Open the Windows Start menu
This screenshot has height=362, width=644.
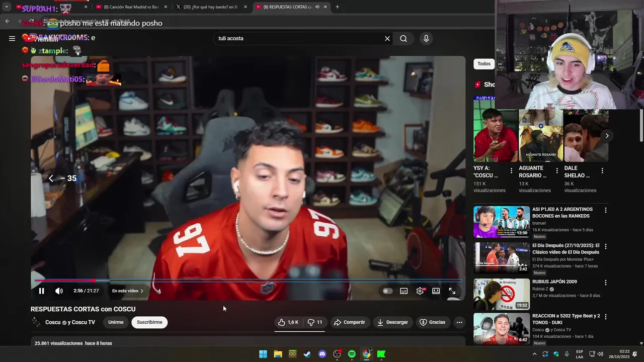coord(263,354)
